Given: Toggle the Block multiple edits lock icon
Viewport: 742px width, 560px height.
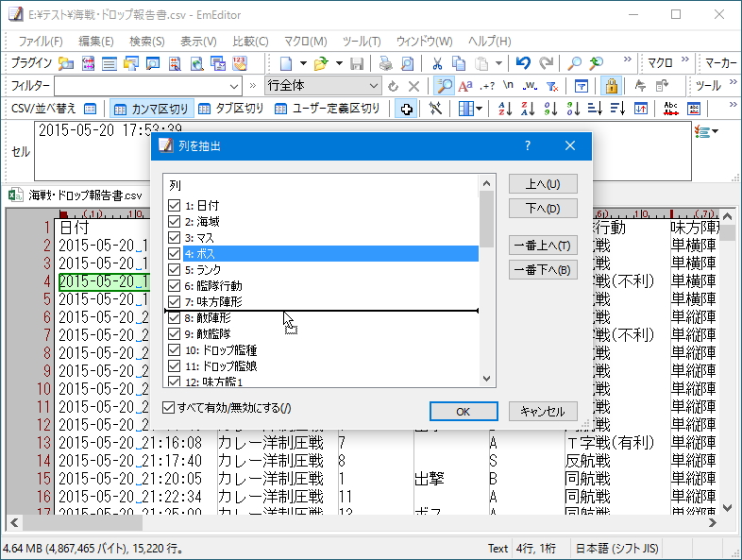Looking at the screenshot, I should pyautogui.click(x=612, y=86).
